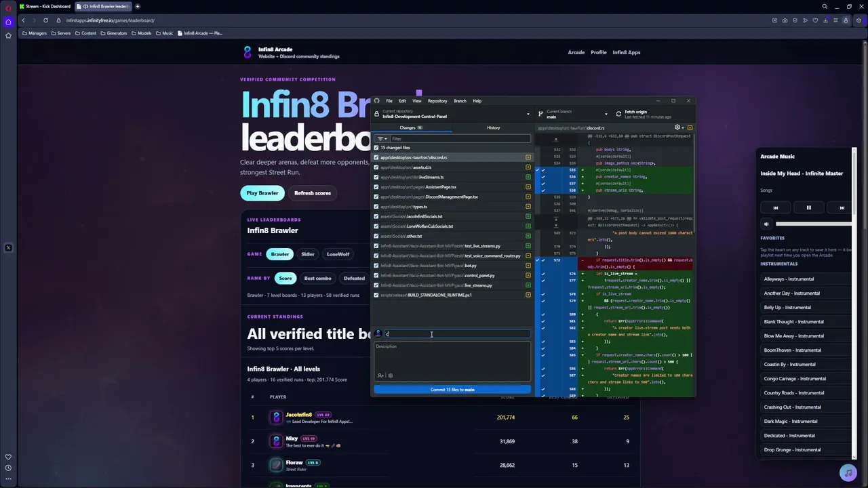
Task: Click the commit author avatar
Action: (x=378, y=333)
